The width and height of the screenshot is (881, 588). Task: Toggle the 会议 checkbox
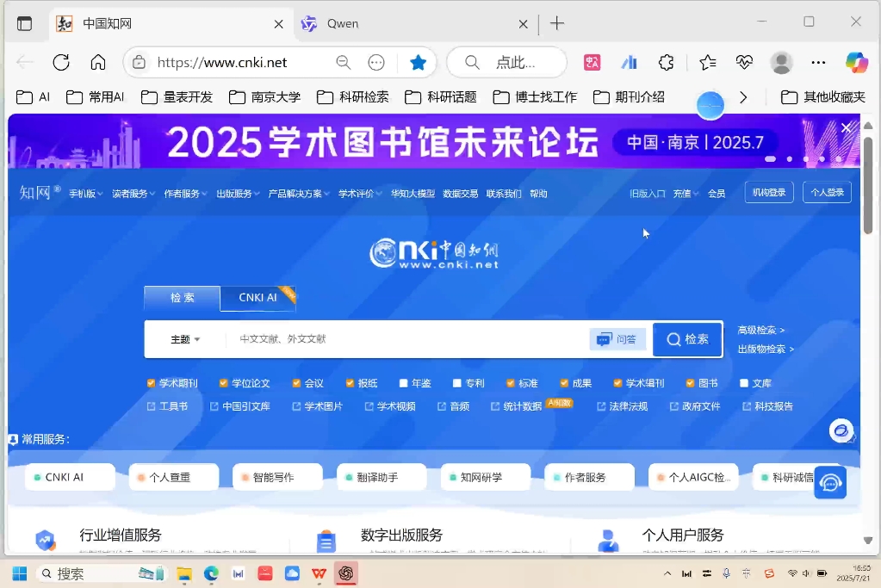click(296, 383)
